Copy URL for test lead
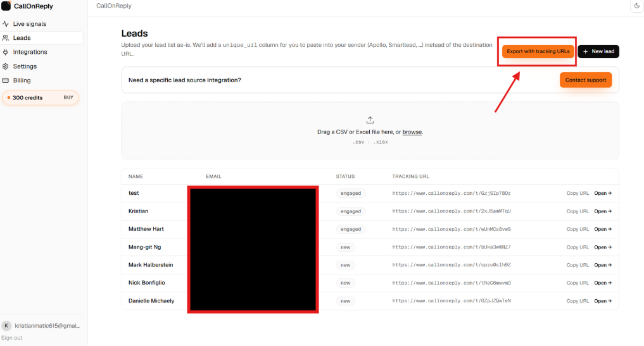This screenshot has height=346, width=644. click(578, 194)
